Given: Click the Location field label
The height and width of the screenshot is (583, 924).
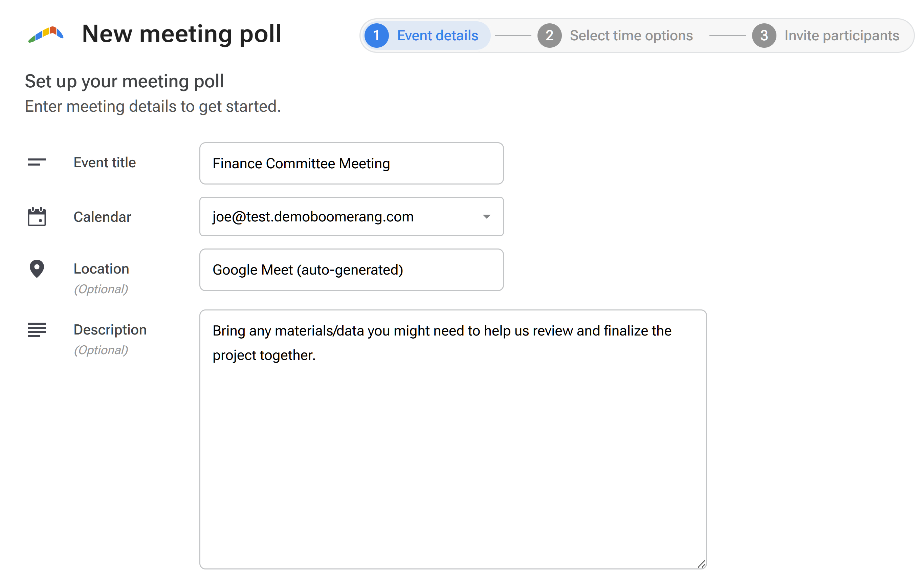Looking at the screenshot, I should tap(101, 269).
